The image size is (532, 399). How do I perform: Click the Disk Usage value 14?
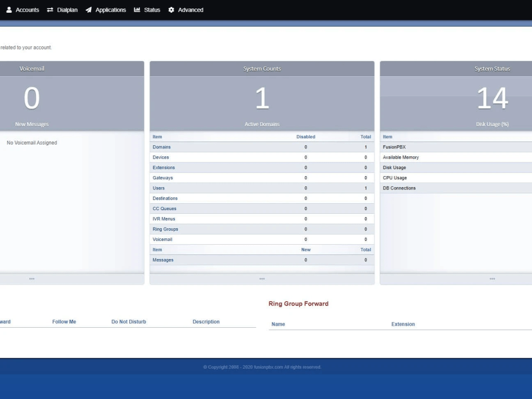pos(493,98)
